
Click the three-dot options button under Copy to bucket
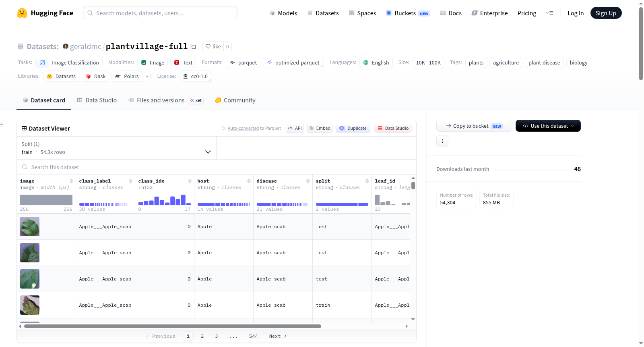pos(442,141)
